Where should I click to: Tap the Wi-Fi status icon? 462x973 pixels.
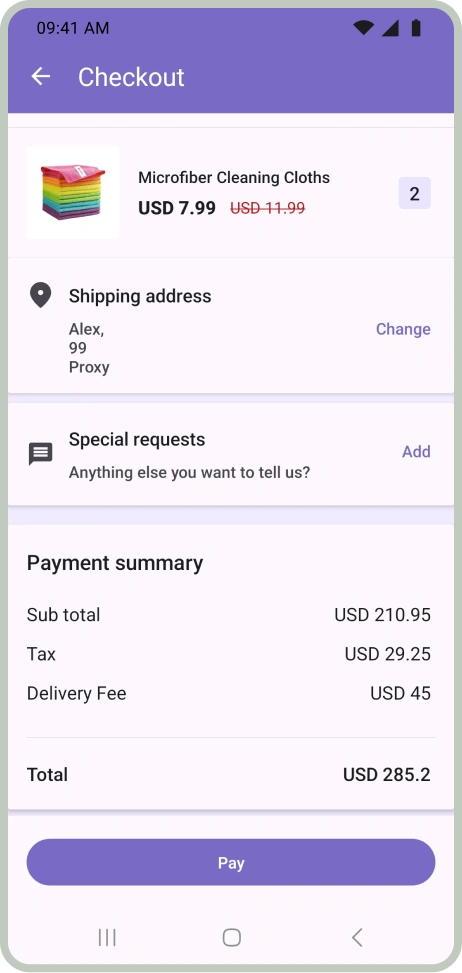point(363,28)
